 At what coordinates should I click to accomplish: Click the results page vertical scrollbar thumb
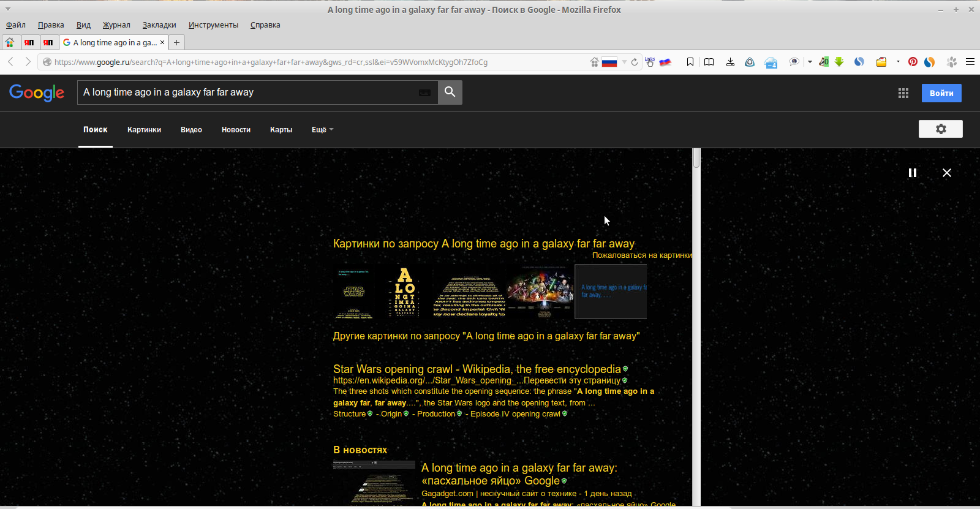(x=696, y=157)
